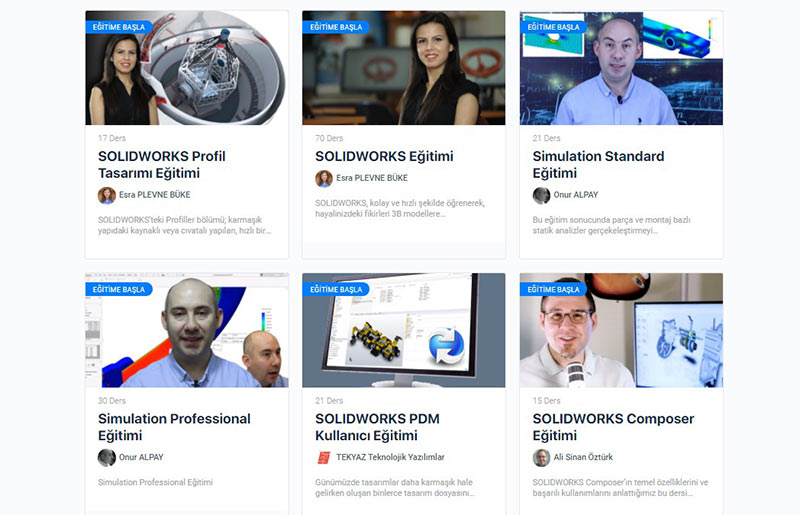Click the red TEKYAZ logo icon
Screen dimensions: 800x515
[x=324, y=457]
